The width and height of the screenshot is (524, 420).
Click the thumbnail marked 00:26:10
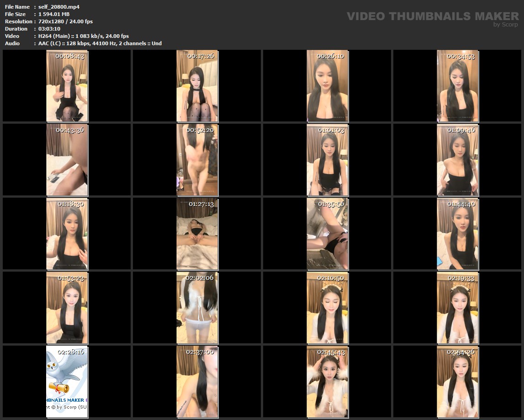[x=327, y=86]
